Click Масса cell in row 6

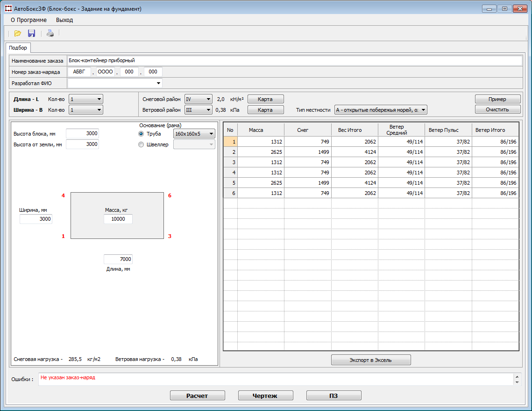(261, 193)
